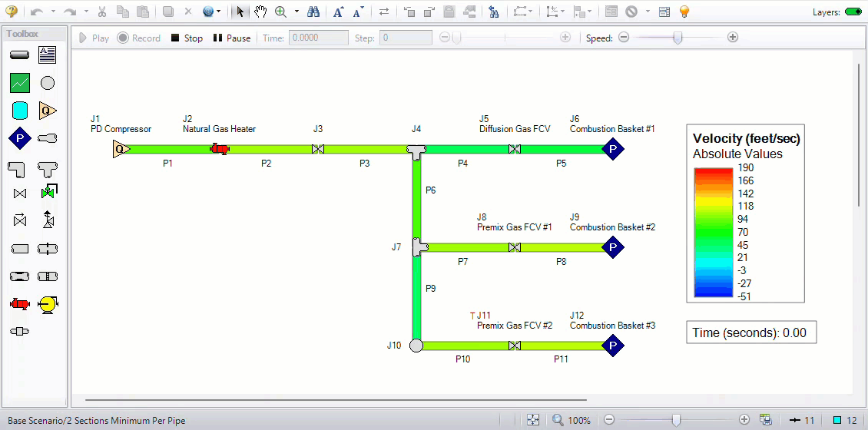Decrease label font size

[358, 11]
